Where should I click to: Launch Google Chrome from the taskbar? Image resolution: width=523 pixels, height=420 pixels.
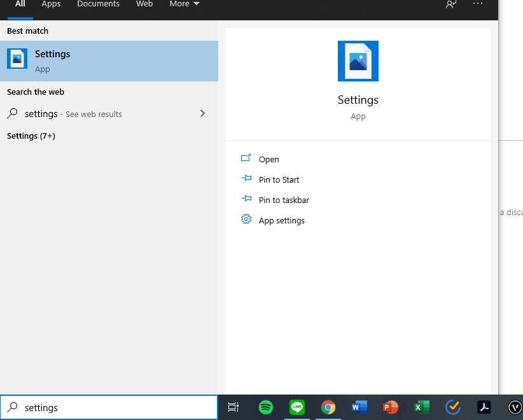coord(328,407)
